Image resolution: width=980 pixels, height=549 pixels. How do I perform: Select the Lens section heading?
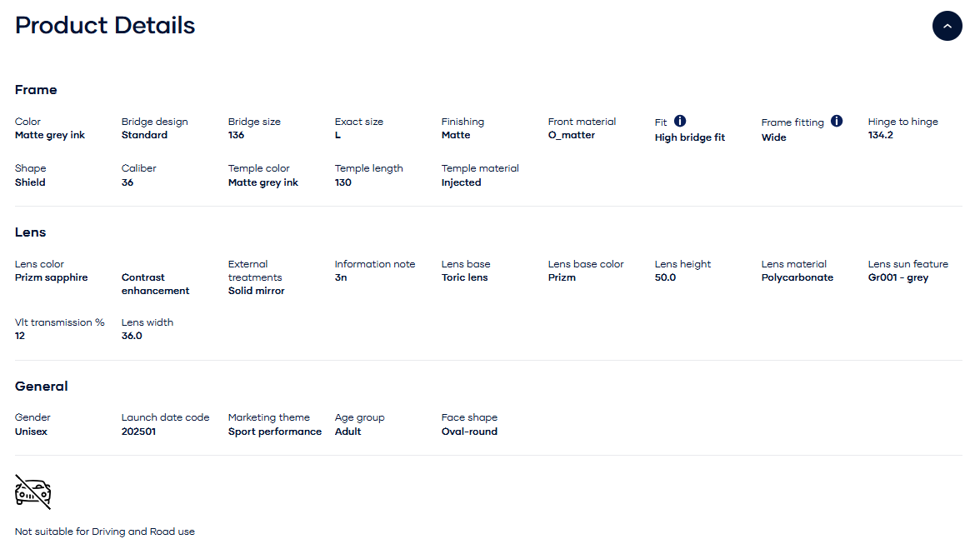[x=31, y=232]
